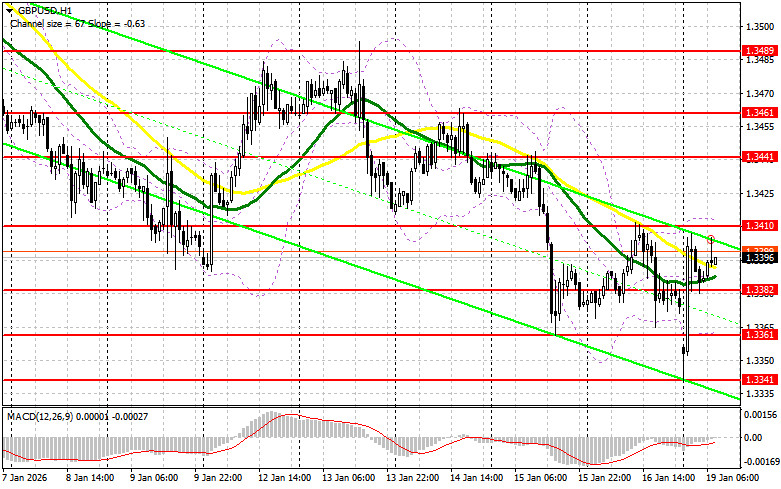Click the 9 Jan 06:00 time axis label
781x489 pixels.
[154, 478]
